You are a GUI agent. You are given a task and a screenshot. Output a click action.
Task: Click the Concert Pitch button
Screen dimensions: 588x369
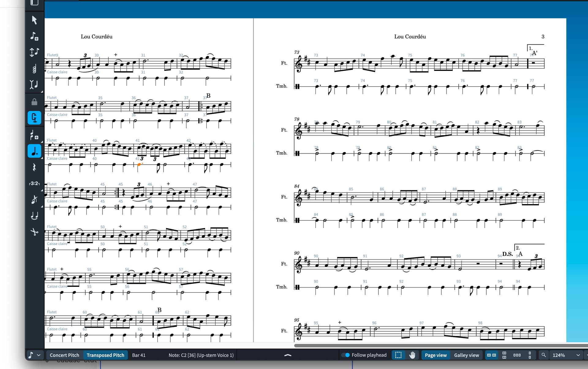coord(64,355)
